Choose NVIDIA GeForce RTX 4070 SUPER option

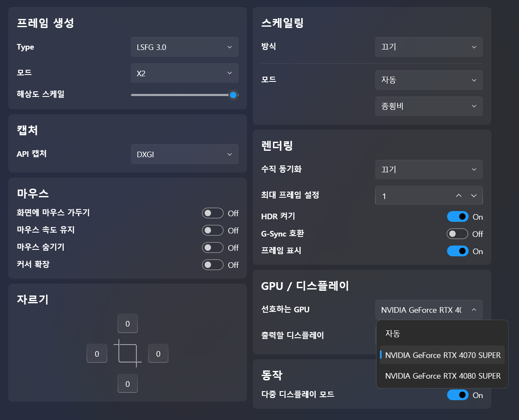(442, 355)
